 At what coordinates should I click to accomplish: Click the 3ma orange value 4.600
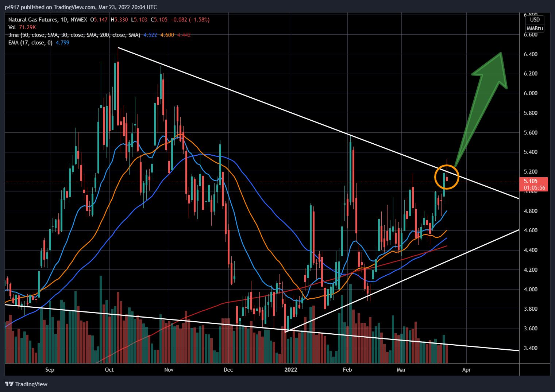click(x=167, y=35)
